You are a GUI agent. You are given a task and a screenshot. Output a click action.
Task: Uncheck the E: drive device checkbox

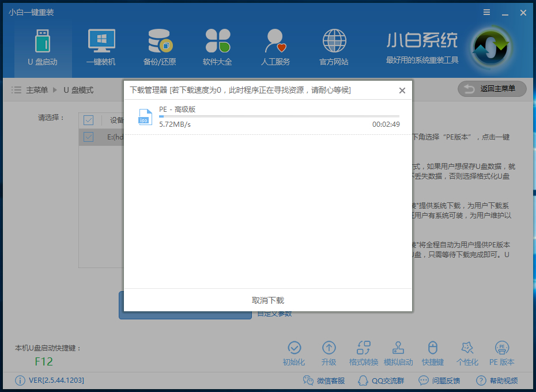pos(88,137)
